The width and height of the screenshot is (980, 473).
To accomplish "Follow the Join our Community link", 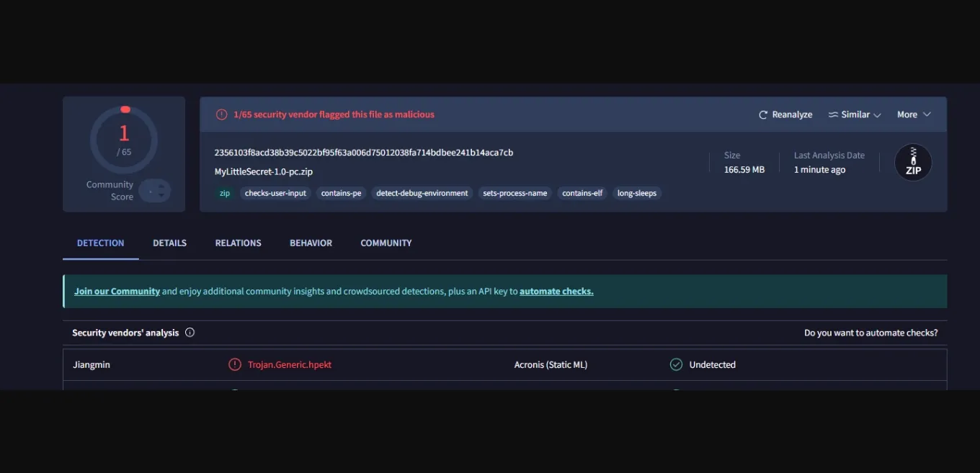I will pos(117,292).
